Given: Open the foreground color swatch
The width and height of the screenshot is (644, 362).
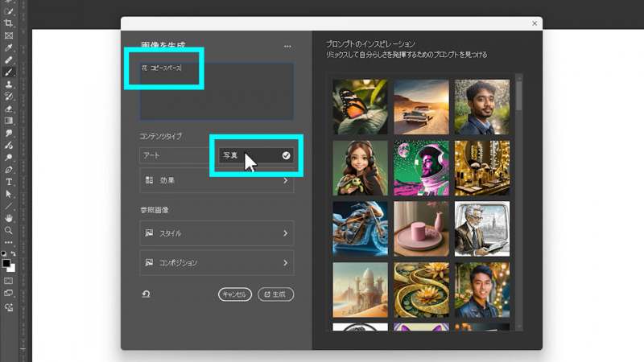Looking at the screenshot, I should [x=6, y=264].
